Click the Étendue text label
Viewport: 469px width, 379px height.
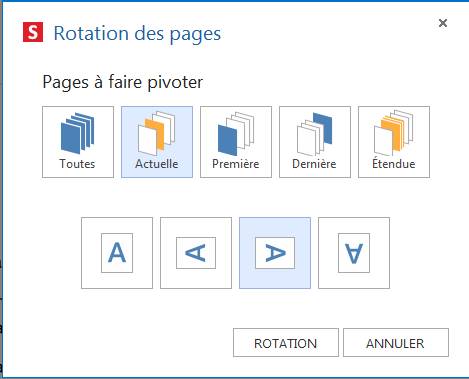[x=394, y=163]
